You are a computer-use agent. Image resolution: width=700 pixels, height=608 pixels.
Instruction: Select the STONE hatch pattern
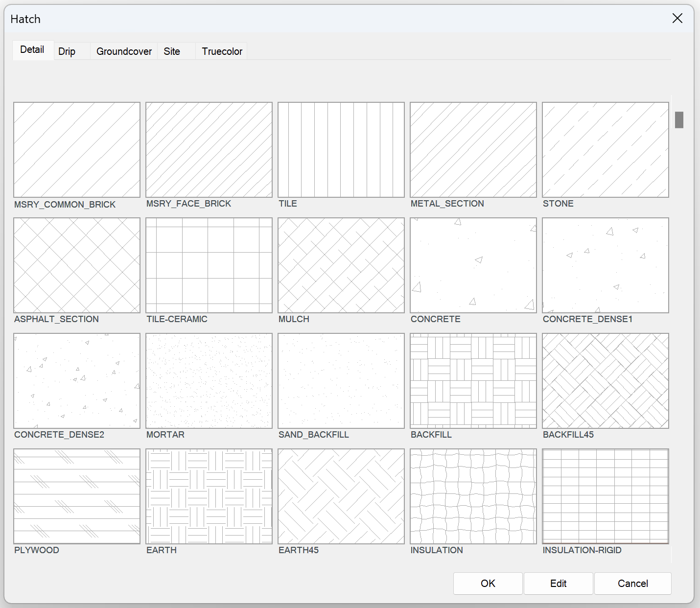[x=606, y=150]
